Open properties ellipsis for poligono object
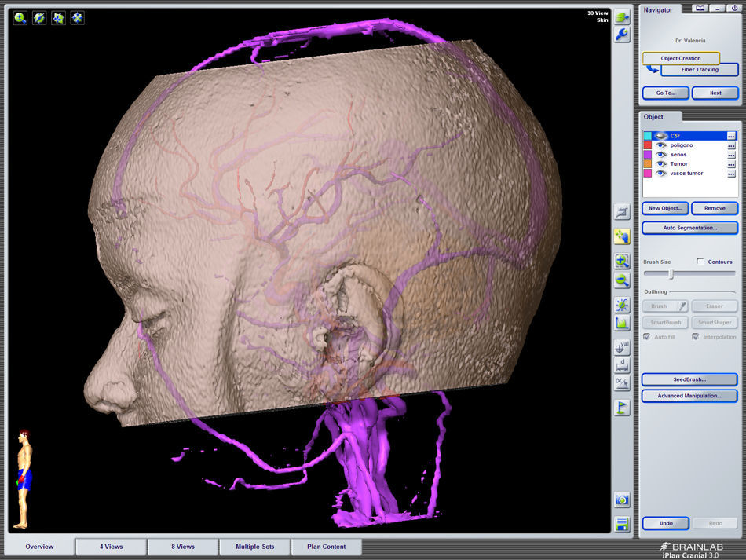746x560 pixels. 731,145
